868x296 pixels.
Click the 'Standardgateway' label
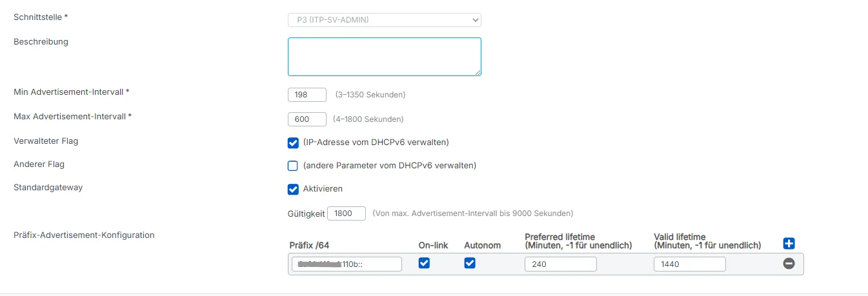[x=48, y=188]
